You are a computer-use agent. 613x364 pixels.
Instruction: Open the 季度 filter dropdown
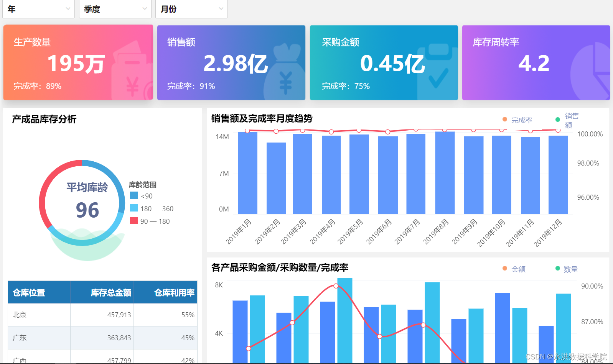point(115,9)
